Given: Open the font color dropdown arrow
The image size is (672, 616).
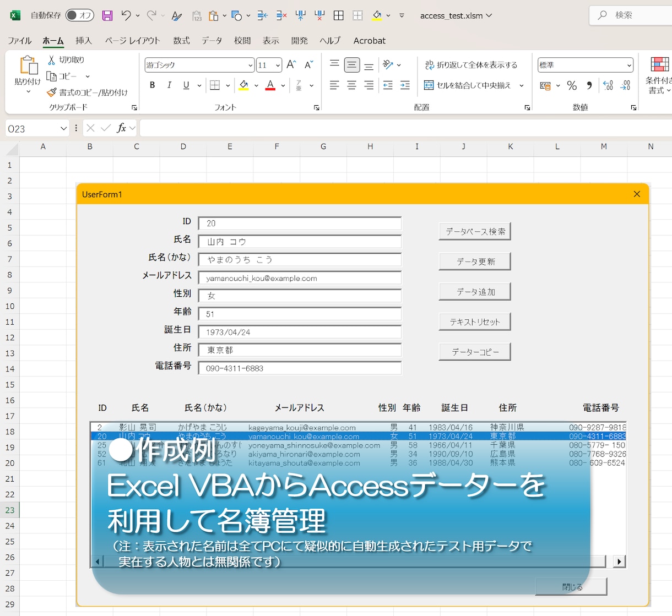Looking at the screenshot, I should pyautogui.click(x=283, y=85).
